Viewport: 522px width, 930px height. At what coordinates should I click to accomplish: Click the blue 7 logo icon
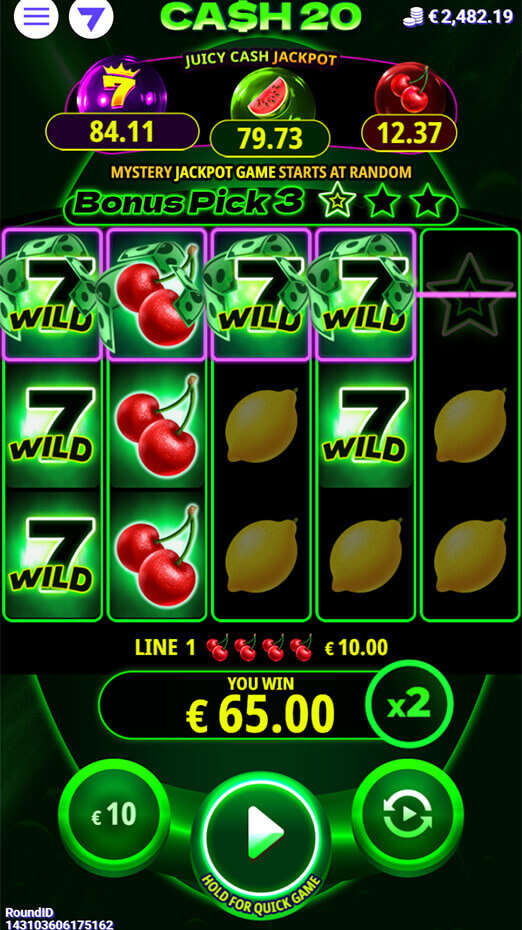91,17
